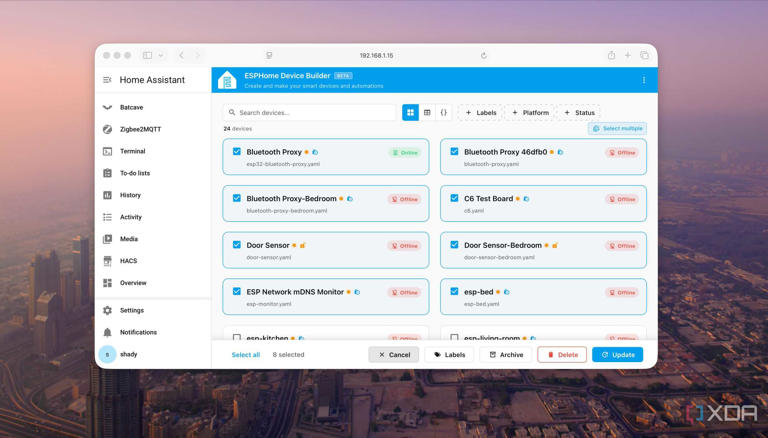Viewport: 768px width, 438px height.
Task: Uncheck Door Sensor-Bedroom checkbox
Action: 454,244
